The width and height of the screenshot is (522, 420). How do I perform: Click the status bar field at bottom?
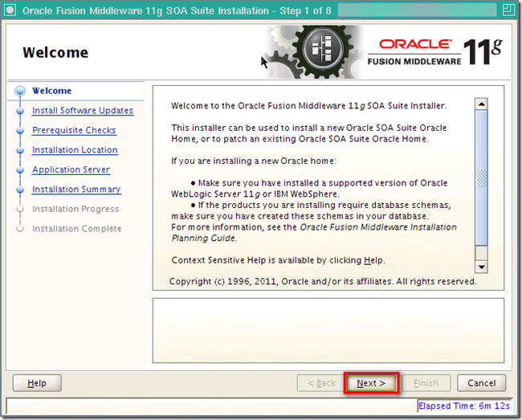point(212,406)
